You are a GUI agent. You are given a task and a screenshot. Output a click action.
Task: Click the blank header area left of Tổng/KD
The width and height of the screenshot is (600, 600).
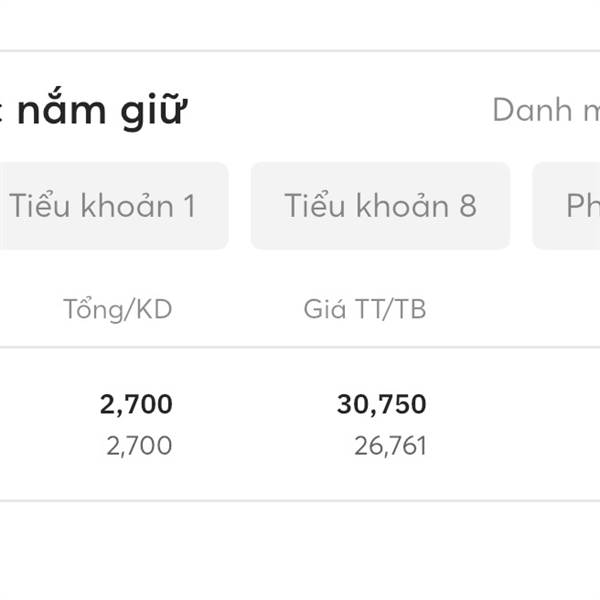pyautogui.click(x=30, y=310)
